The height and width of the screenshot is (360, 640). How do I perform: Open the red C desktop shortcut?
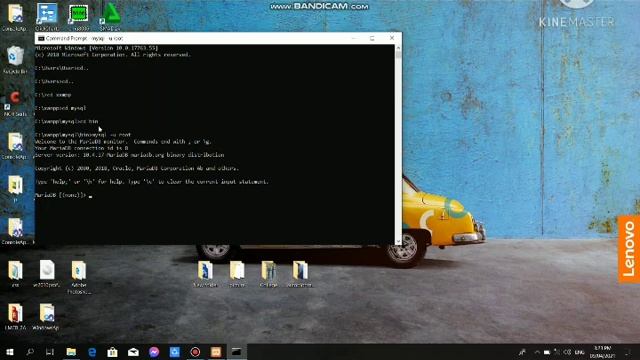click(15, 103)
